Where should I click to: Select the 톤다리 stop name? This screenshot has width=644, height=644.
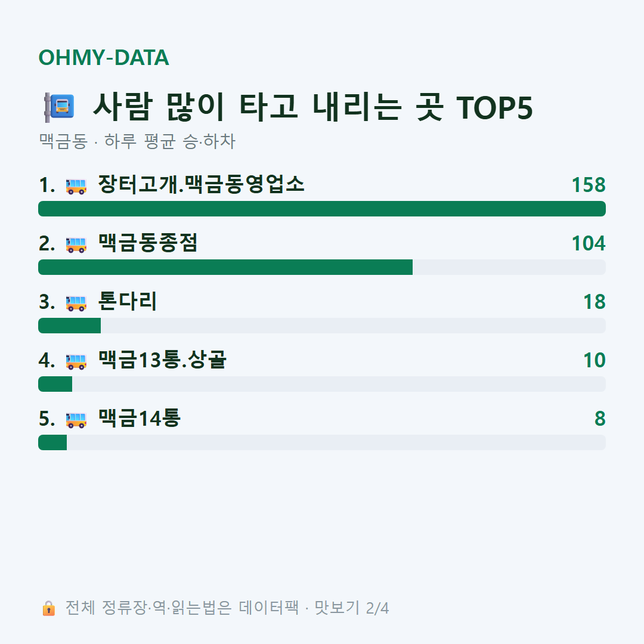coord(128,301)
